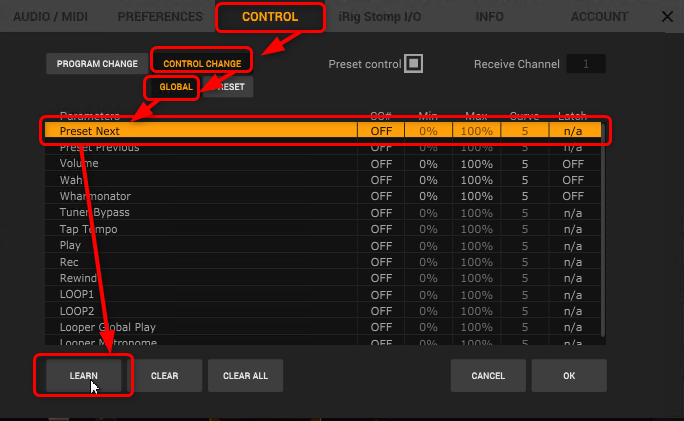Go to the INFO tab

pyautogui.click(x=489, y=17)
